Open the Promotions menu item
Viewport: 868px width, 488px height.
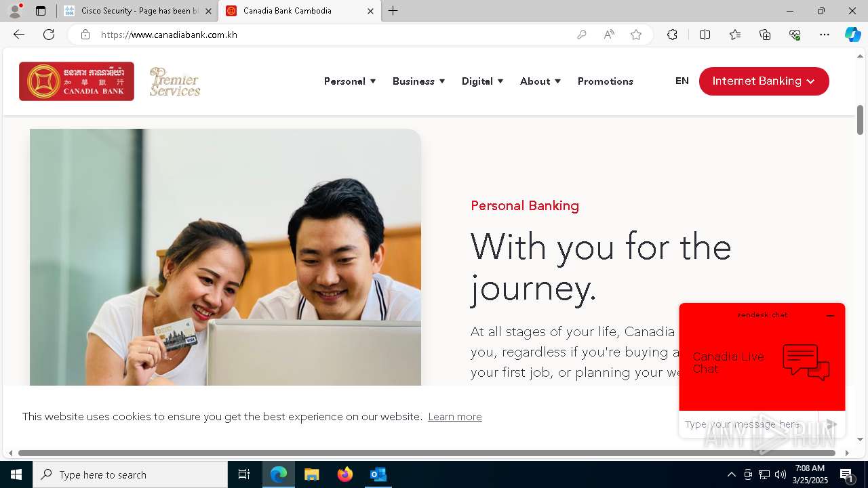(606, 81)
